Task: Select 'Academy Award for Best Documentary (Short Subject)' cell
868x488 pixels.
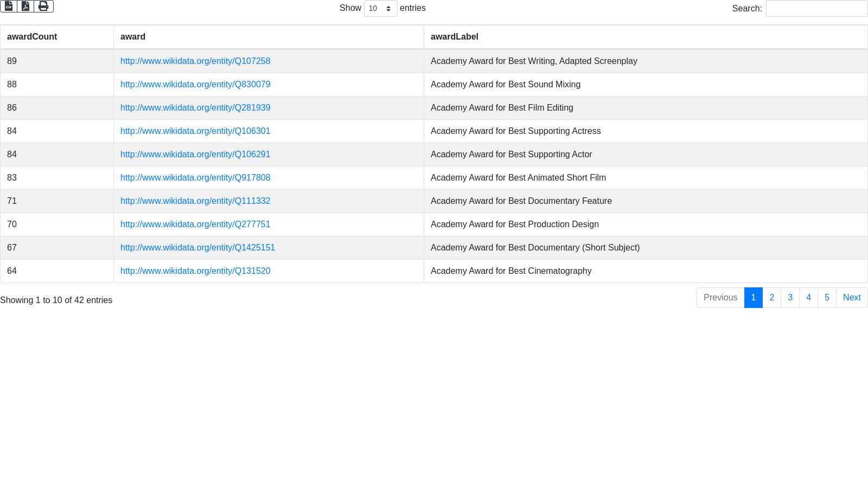Action: 646,248
